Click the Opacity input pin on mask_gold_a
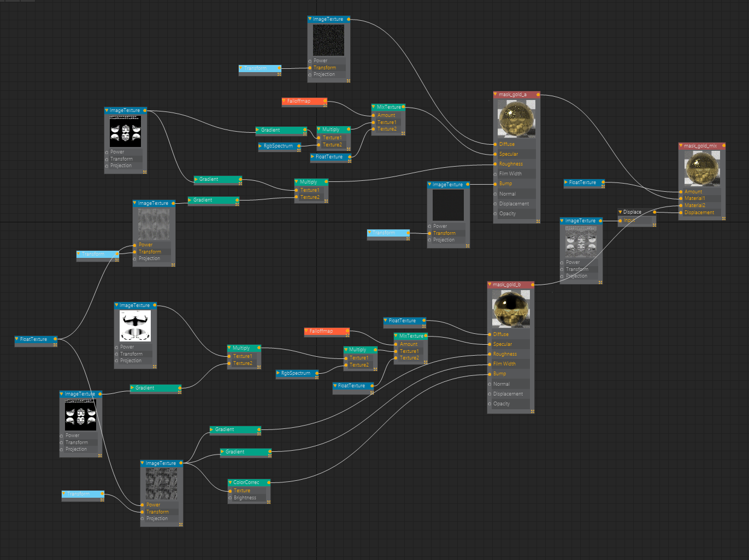The width and height of the screenshot is (749, 560). point(496,214)
